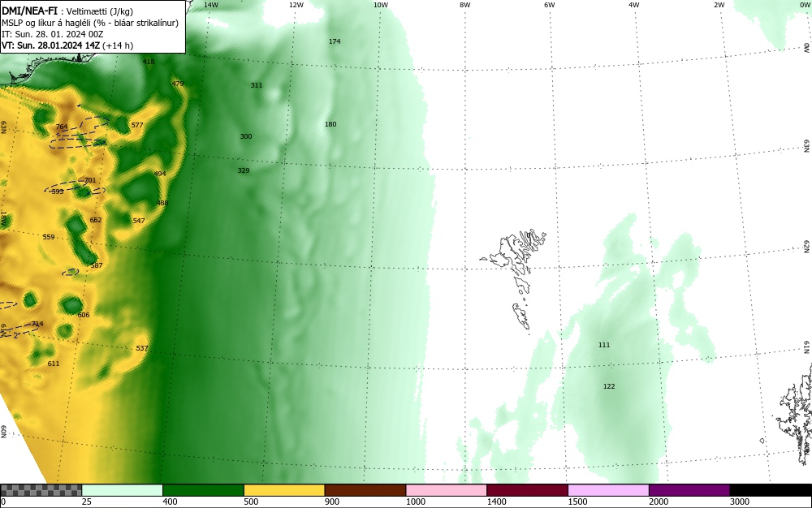812x508 pixels.
Task: Click the 'MSLP og líkur á hagléli' subtitle line
Action: click(90, 23)
